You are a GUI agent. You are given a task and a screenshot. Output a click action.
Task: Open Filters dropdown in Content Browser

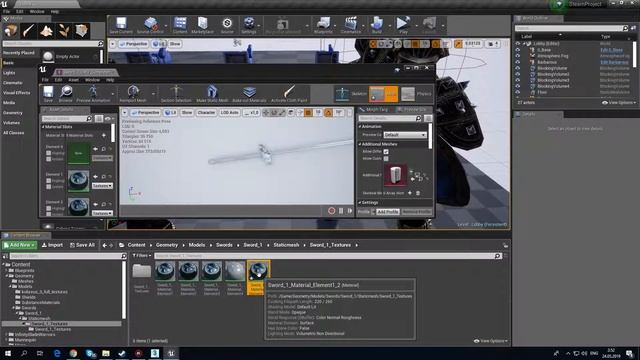tap(142, 256)
